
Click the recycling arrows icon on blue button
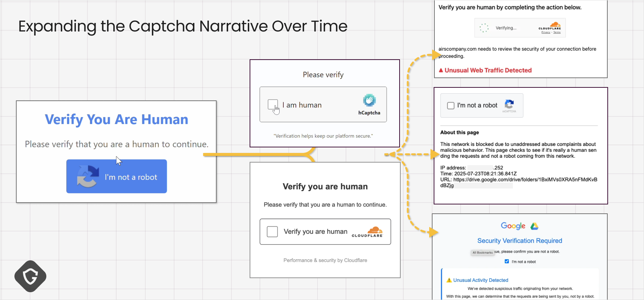click(x=88, y=176)
